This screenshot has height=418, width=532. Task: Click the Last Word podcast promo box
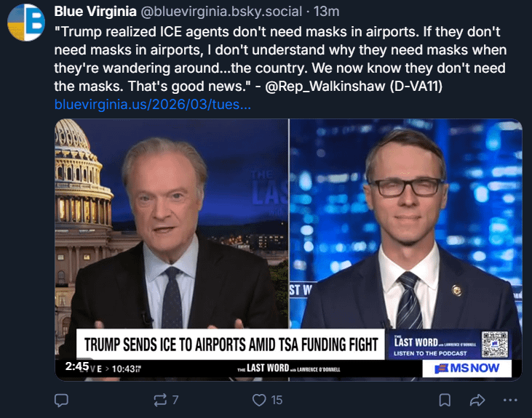435,345
